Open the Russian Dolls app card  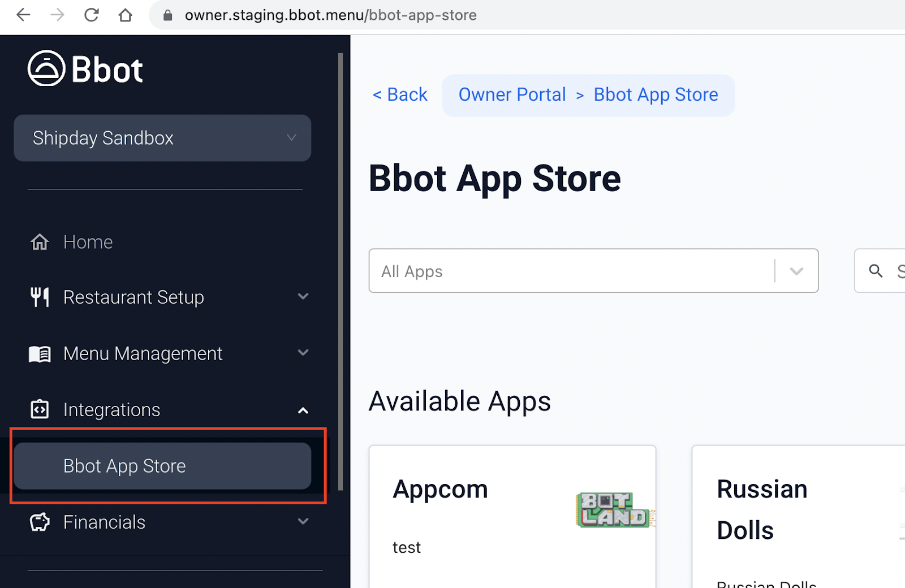pyautogui.click(x=798, y=514)
